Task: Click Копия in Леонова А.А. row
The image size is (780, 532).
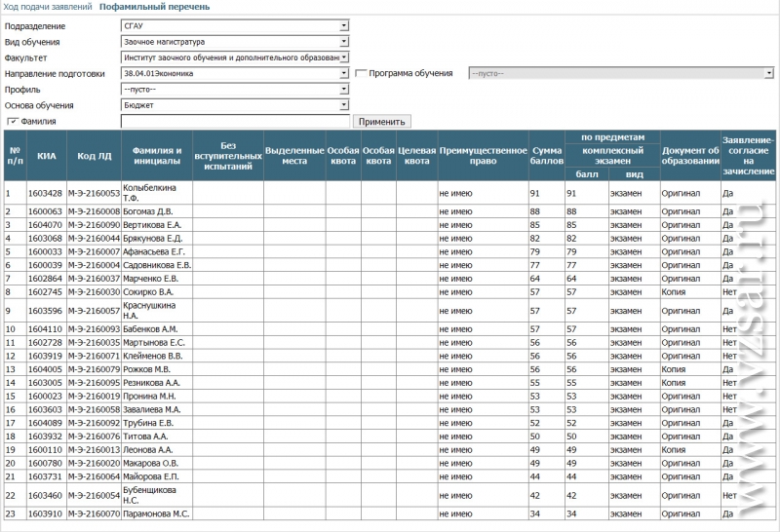Action: tap(674, 450)
